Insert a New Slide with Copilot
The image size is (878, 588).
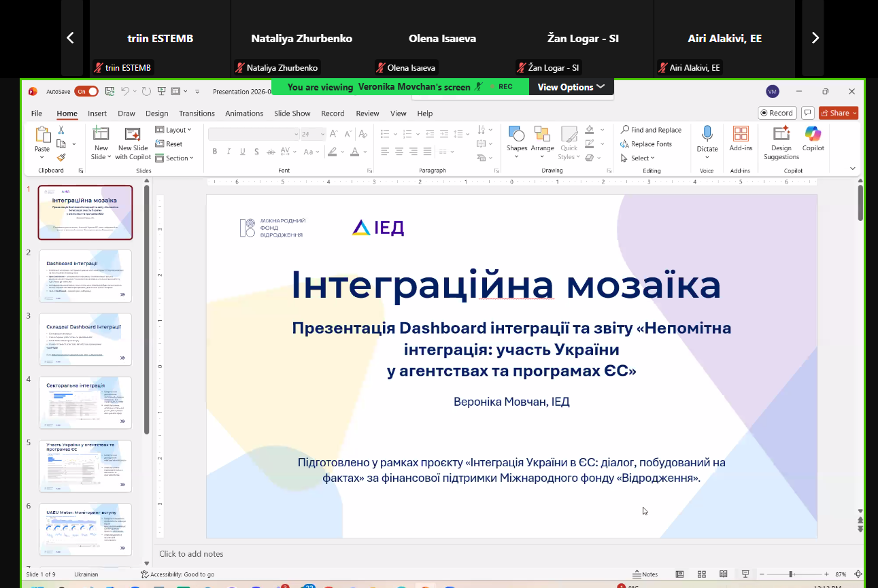[x=133, y=143]
